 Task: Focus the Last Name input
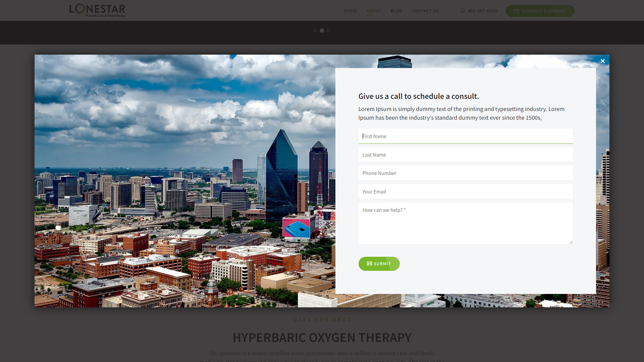pyautogui.click(x=465, y=155)
